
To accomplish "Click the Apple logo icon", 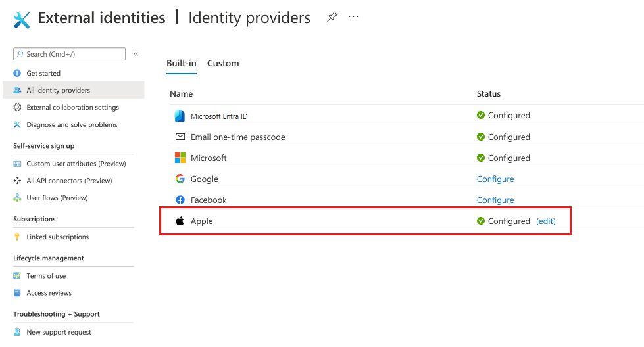I will click(180, 221).
